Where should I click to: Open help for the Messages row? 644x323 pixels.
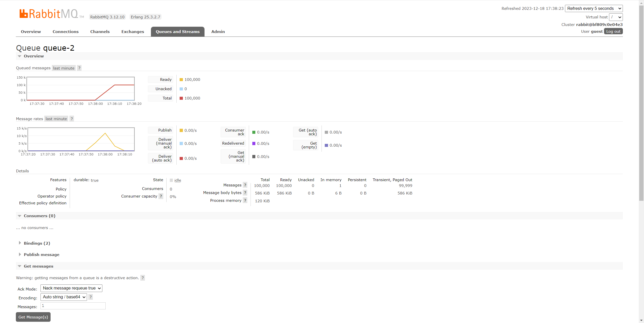245,185
